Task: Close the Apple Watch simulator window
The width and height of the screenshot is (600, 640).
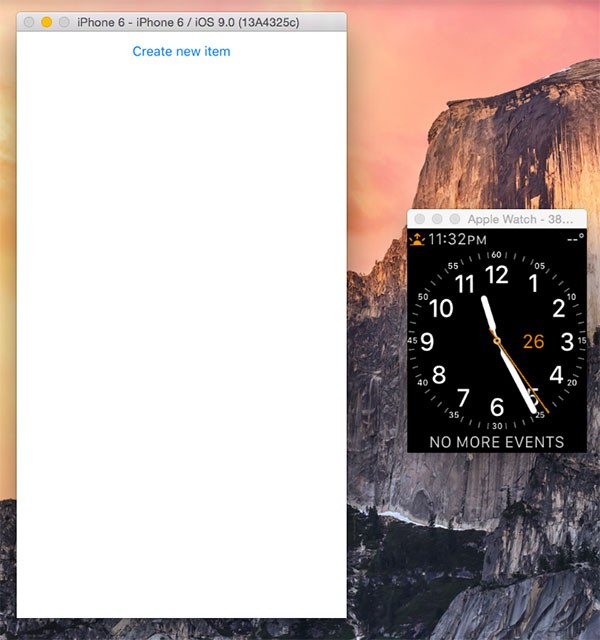Action: [420, 219]
